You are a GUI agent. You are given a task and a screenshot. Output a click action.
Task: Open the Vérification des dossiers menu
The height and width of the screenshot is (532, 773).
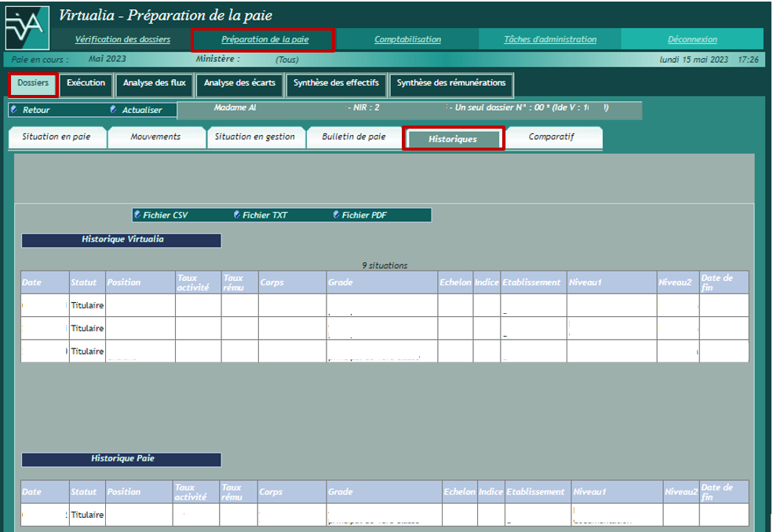(122, 39)
